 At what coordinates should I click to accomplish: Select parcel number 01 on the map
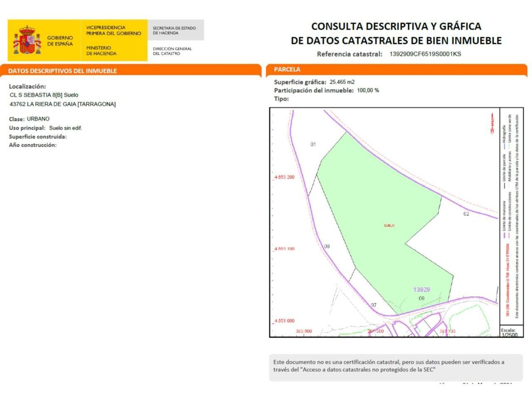313,144
